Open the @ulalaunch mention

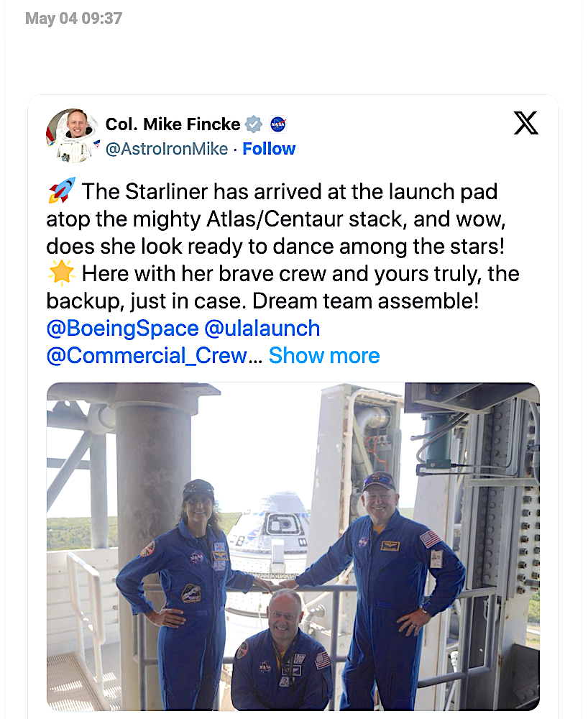point(262,329)
